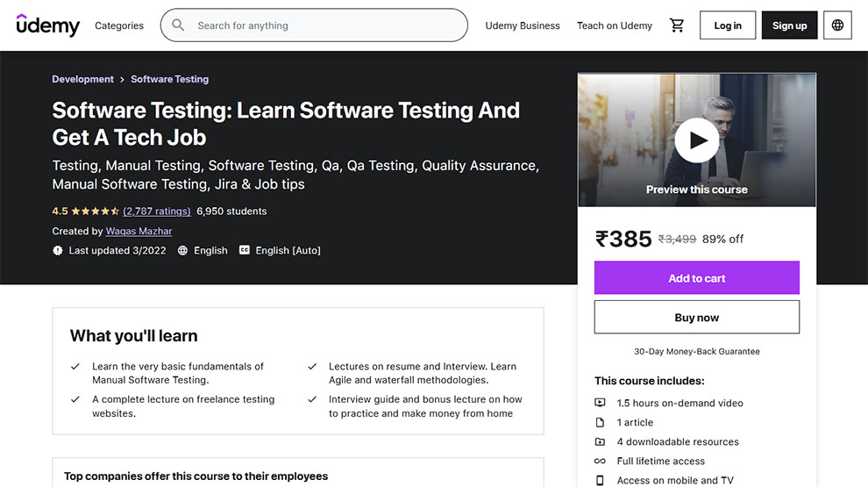Open the Udemy logo home link

47,25
